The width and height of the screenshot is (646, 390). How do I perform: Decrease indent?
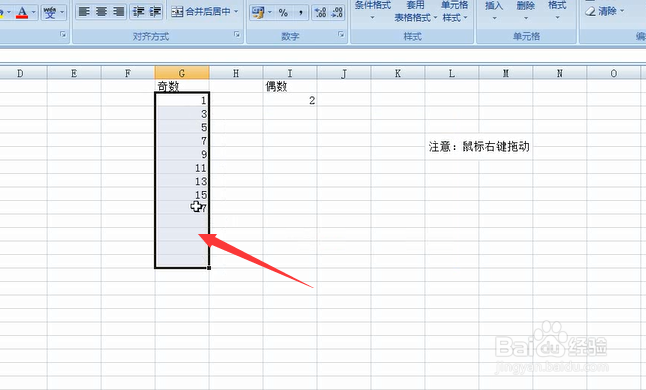pyautogui.click(x=138, y=12)
